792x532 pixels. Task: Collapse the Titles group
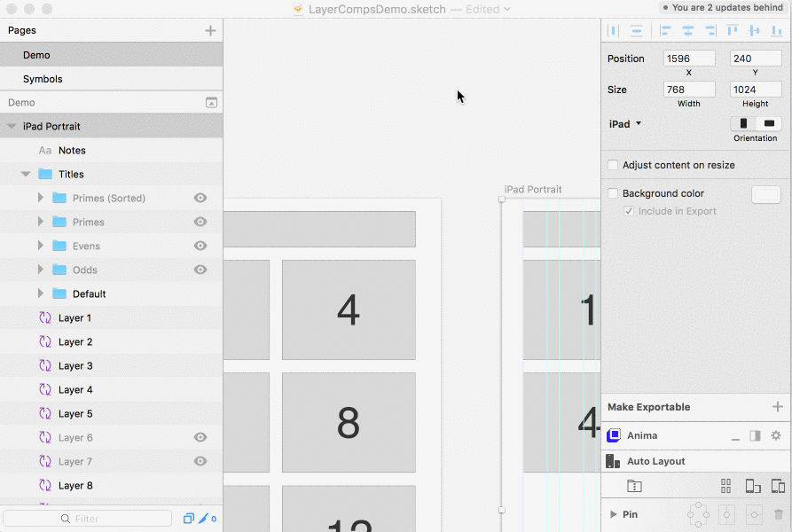point(25,174)
